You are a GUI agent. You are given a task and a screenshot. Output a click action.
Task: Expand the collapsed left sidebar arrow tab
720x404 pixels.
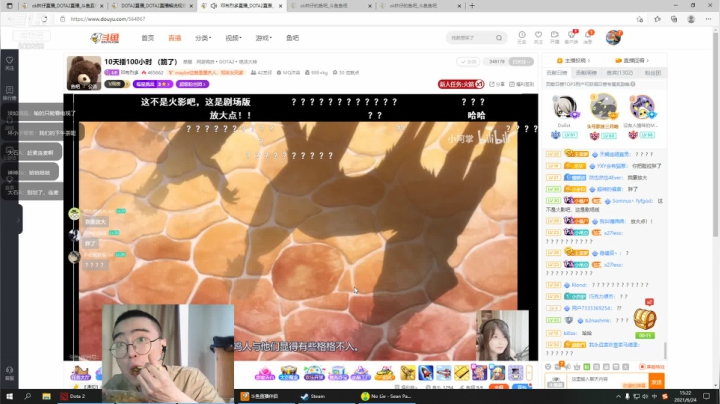tap(18, 220)
